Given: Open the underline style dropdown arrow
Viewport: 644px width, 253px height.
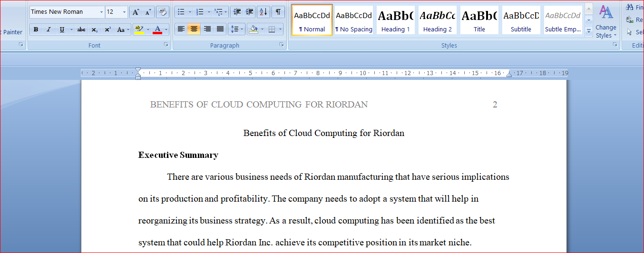Looking at the screenshot, I should point(71,29).
